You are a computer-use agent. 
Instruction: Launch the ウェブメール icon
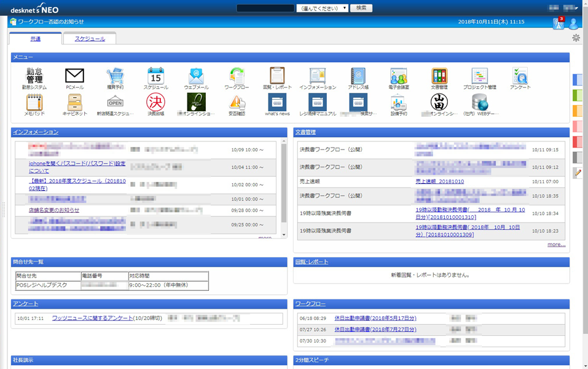point(196,76)
